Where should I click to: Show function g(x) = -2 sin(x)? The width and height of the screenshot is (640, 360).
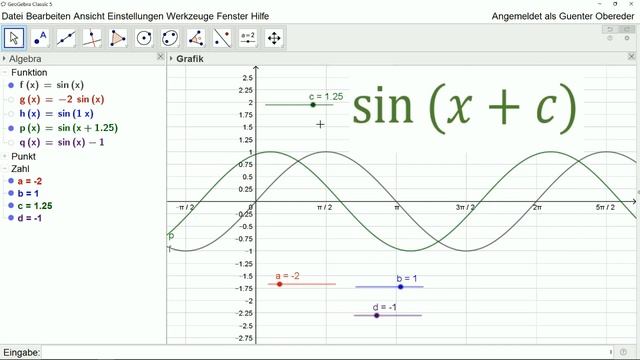(11, 100)
